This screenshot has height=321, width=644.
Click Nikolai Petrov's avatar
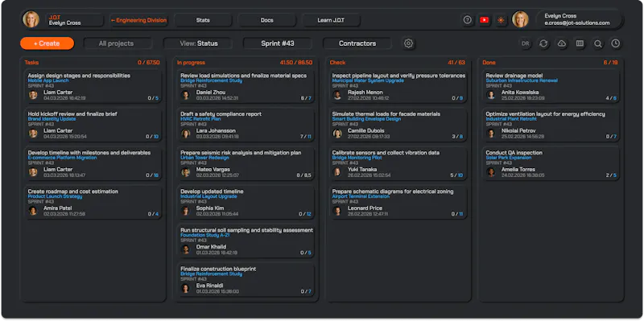491,134
